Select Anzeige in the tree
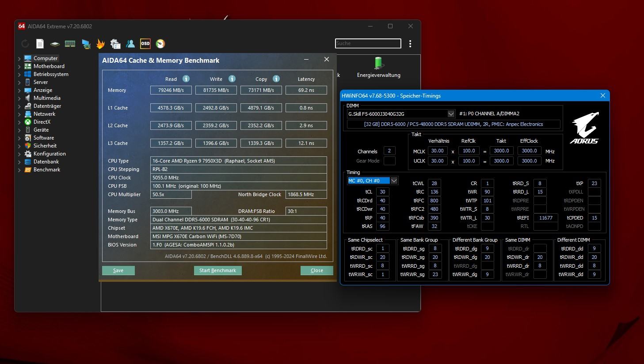 coord(43,90)
